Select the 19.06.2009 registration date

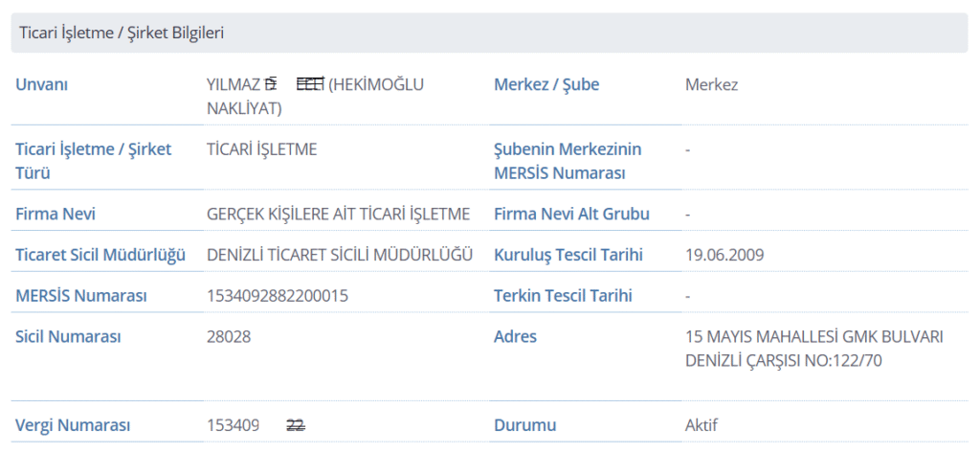[x=724, y=255]
